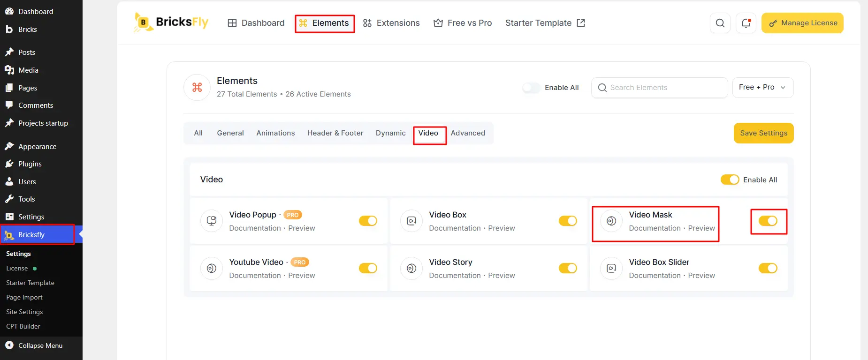Click the Media sidebar icon
Image resolution: width=868 pixels, height=360 pixels.
[9, 70]
